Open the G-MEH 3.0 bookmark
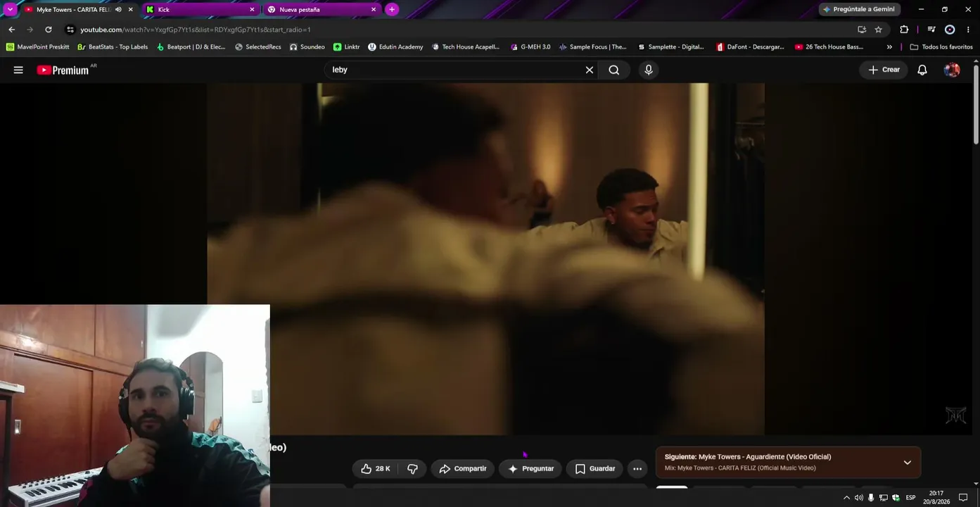Screen dimensions: 980x507 tap(530, 47)
